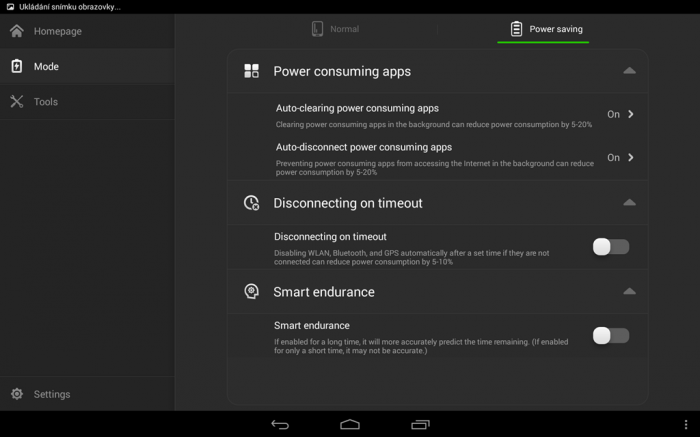This screenshot has height=437, width=700.
Task: Enable the Disconnecting on timeout switch
Action: tap(610, 246)
